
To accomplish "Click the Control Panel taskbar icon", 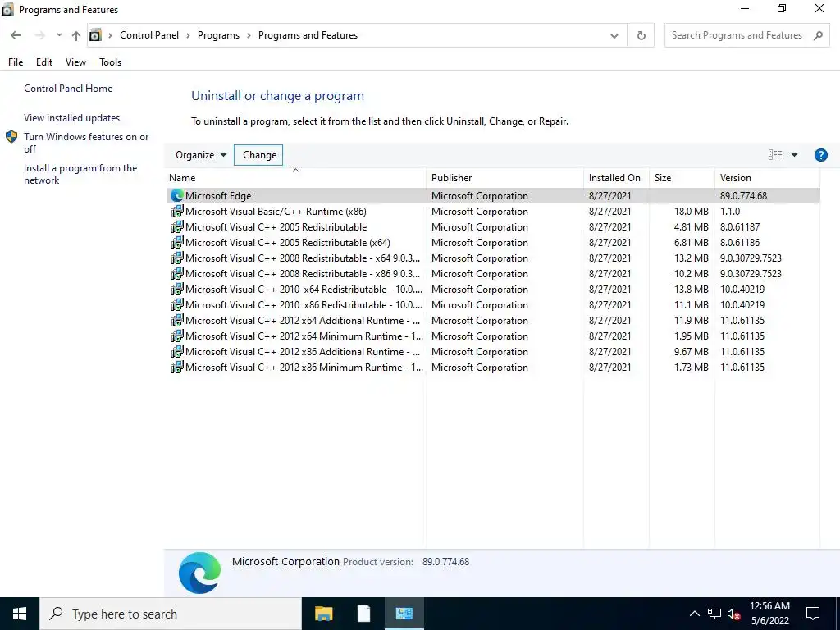I will pyautogui.click(x=404, y=614).
